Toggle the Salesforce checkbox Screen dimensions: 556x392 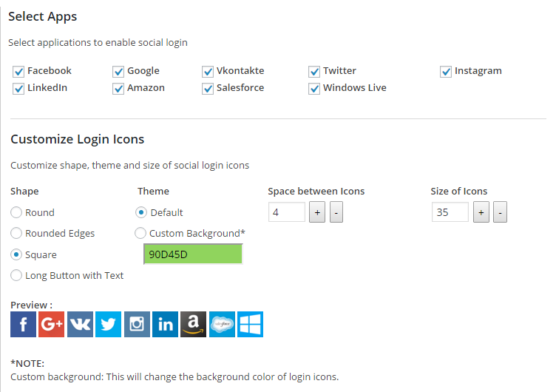tap(208, 89)
